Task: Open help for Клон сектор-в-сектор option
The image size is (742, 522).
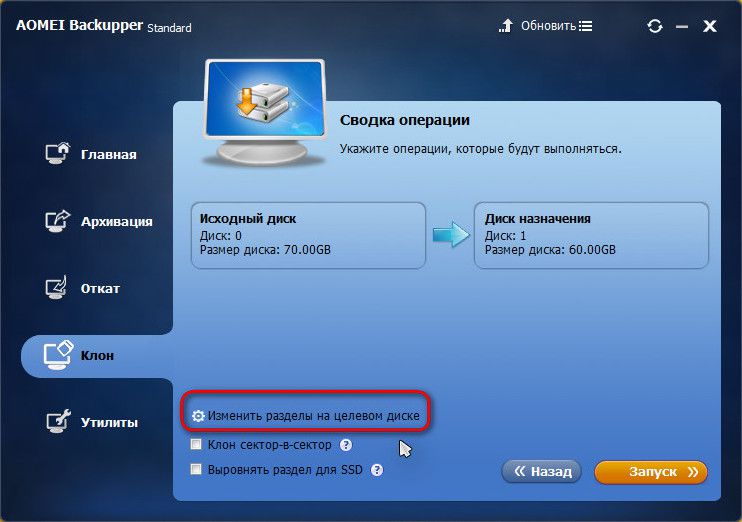Action: [x=346, y=445]
